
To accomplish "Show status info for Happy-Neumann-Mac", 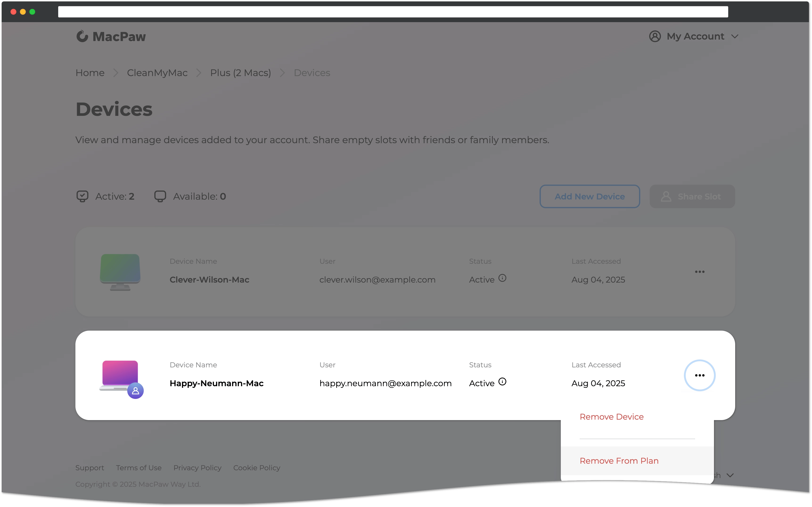I will coord(502,381).
